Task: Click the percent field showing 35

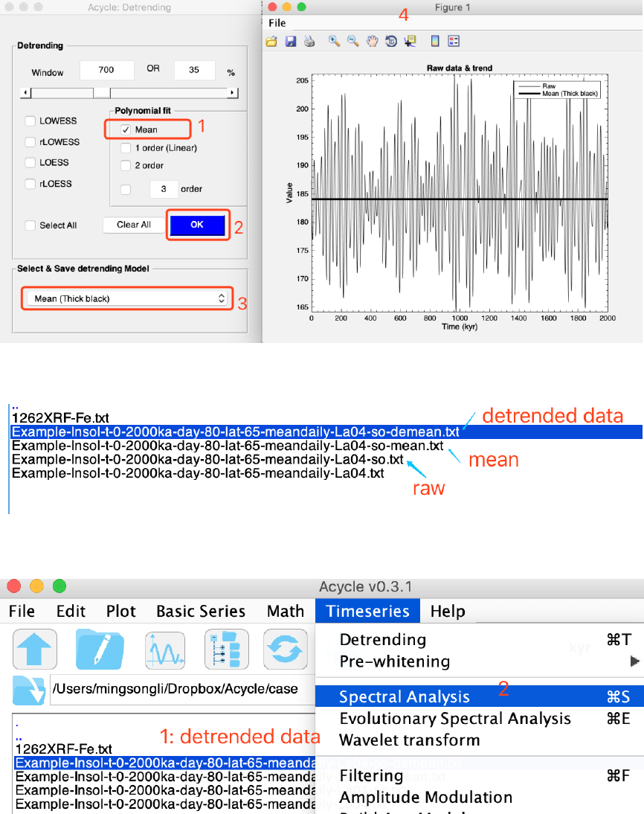Action: pyautogui.click(x=194, y=70)
